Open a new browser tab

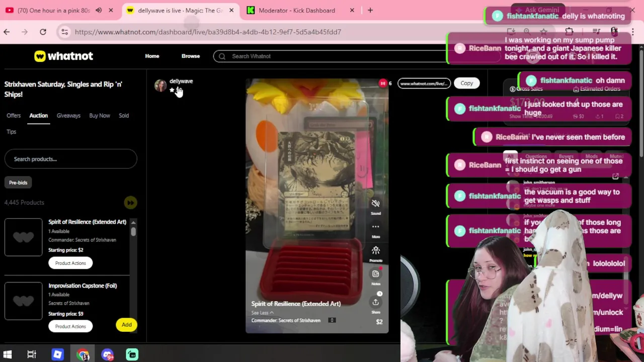point(370,10)
